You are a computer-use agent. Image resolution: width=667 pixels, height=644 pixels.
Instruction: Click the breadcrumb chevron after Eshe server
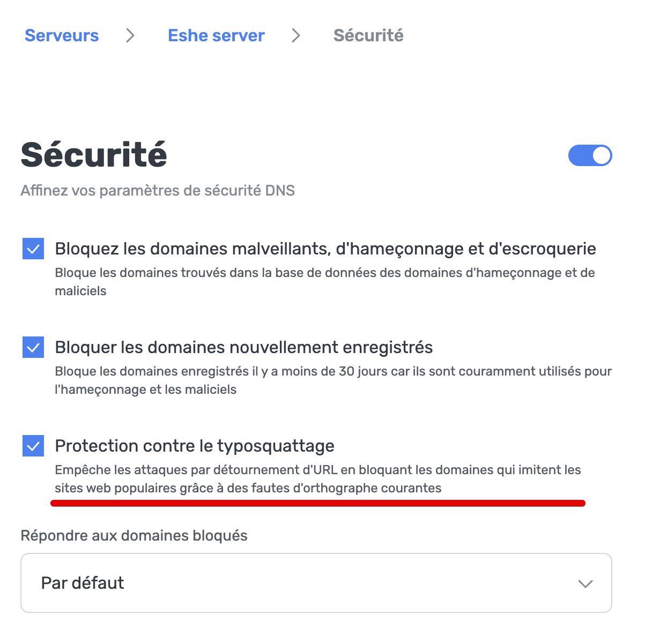pos(296,35)
